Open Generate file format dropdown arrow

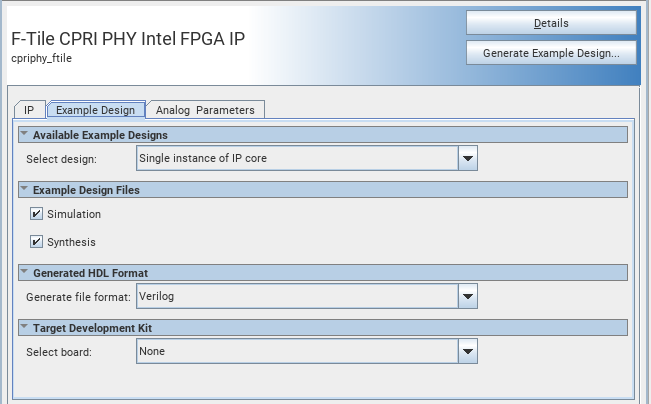[467, 296]
